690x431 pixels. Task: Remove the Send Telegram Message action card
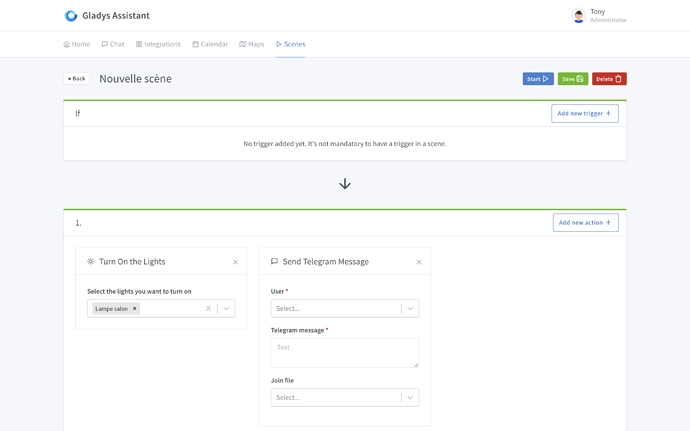click(x=419, y=262)
